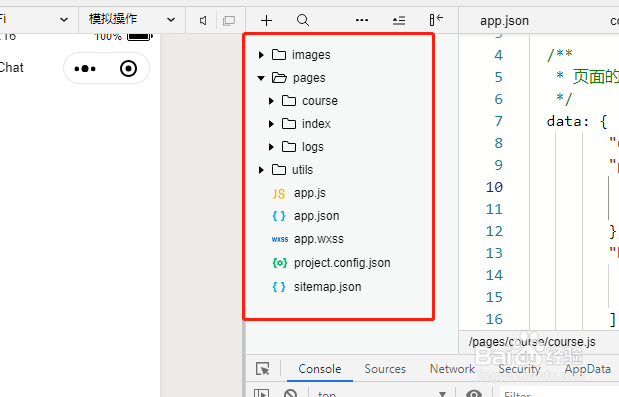Click the simulator capsule circle close button
This screenshot has width=619, height=397.
click(128, 69)
